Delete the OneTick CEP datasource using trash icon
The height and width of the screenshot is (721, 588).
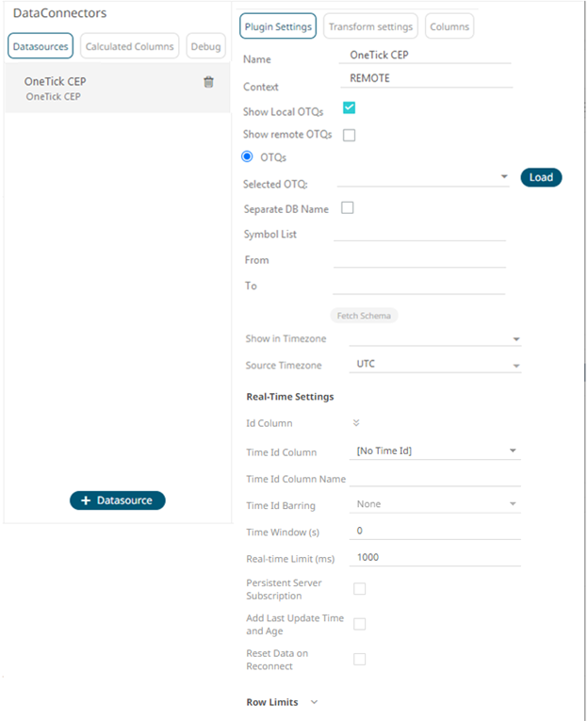(x=208, y=83)
